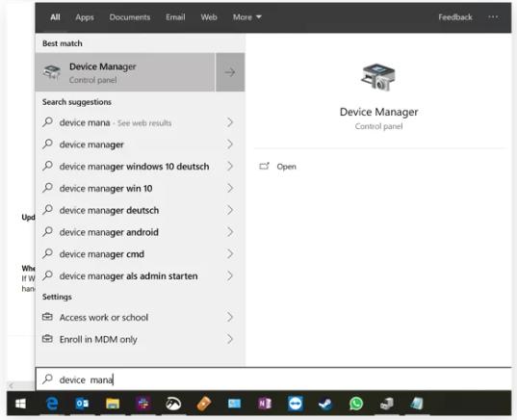Expand Device Manager best match arrow
This screenshot has height=420, width=517.
click(230, 72)
